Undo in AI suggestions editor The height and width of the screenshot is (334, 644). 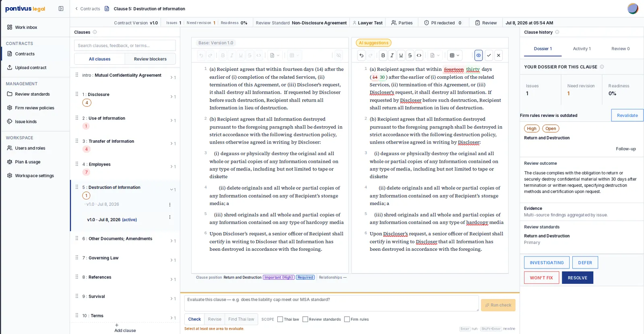point(361,55)
